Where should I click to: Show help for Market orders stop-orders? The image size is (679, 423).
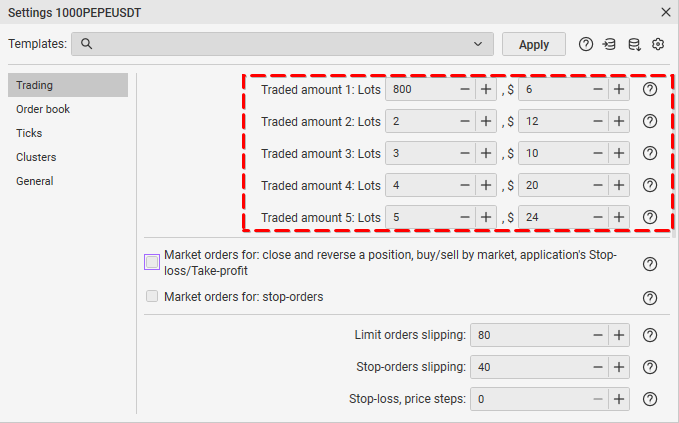tap(650, 298)
